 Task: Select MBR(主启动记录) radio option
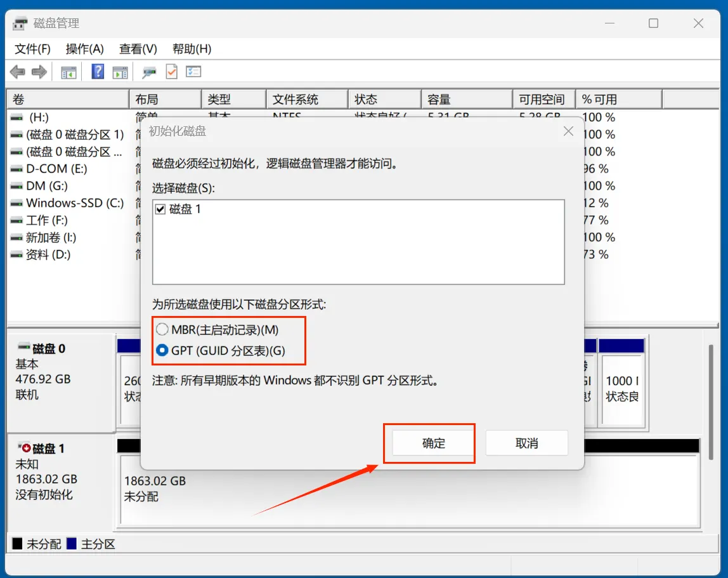[162, 329]
